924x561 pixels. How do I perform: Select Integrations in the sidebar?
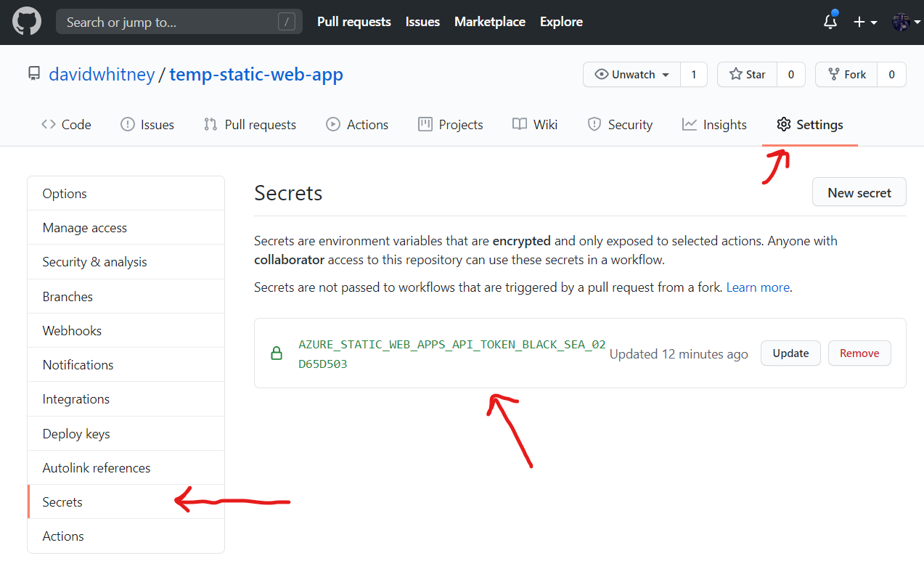[x=126, y=399]
